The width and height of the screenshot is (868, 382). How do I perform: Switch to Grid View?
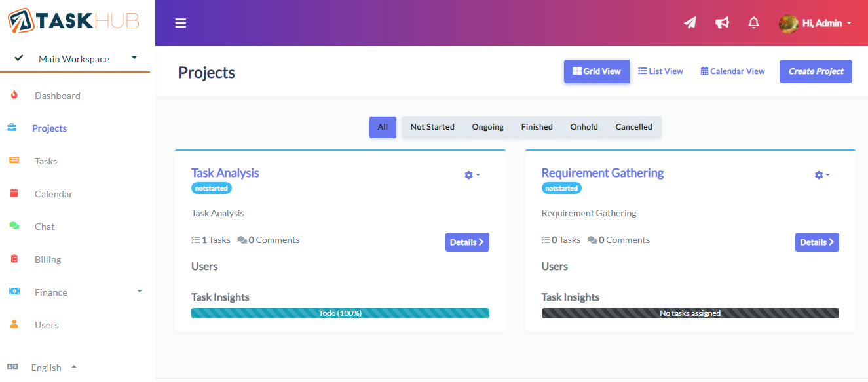(x=596, y=71)
